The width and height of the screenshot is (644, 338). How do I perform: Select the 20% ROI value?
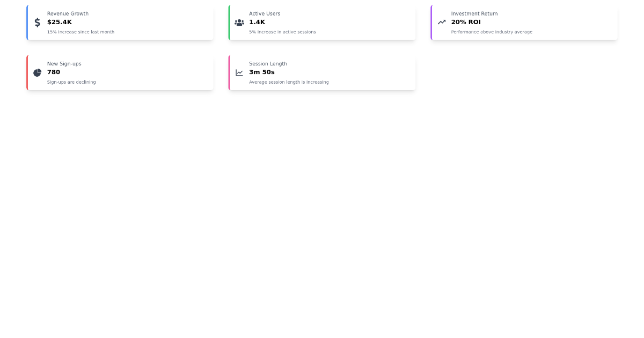click(465, 22)
